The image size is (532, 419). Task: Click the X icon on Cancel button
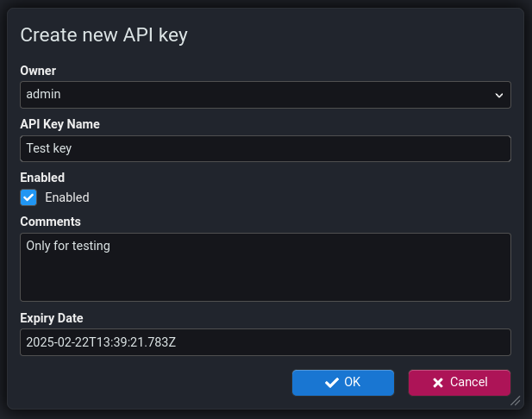pyautogui.click(x=438, y=383)
